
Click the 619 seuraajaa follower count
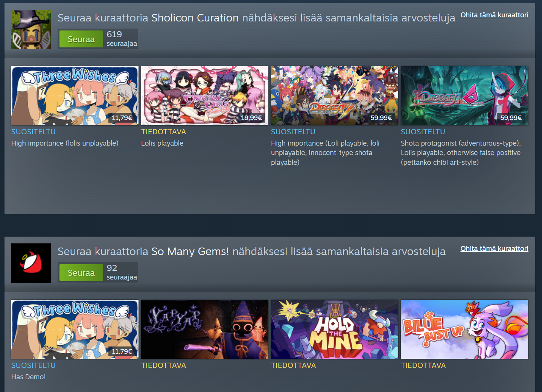point(122,39)
